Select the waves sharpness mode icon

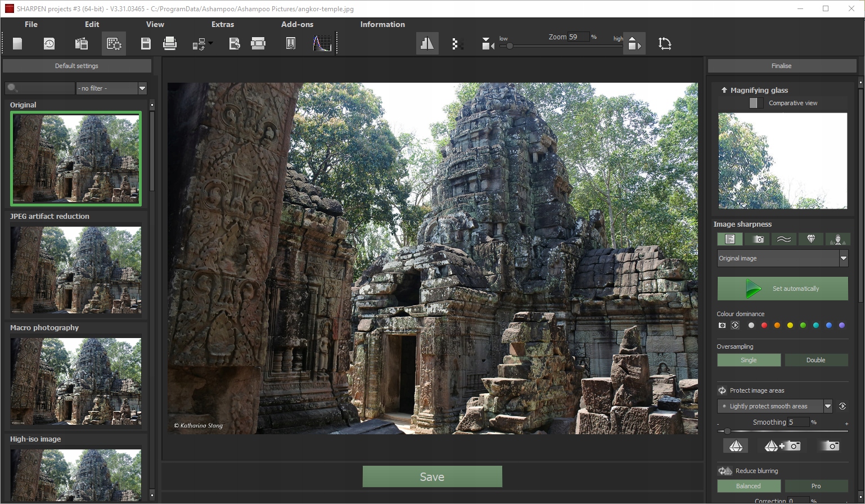click(x=783, y=239)
